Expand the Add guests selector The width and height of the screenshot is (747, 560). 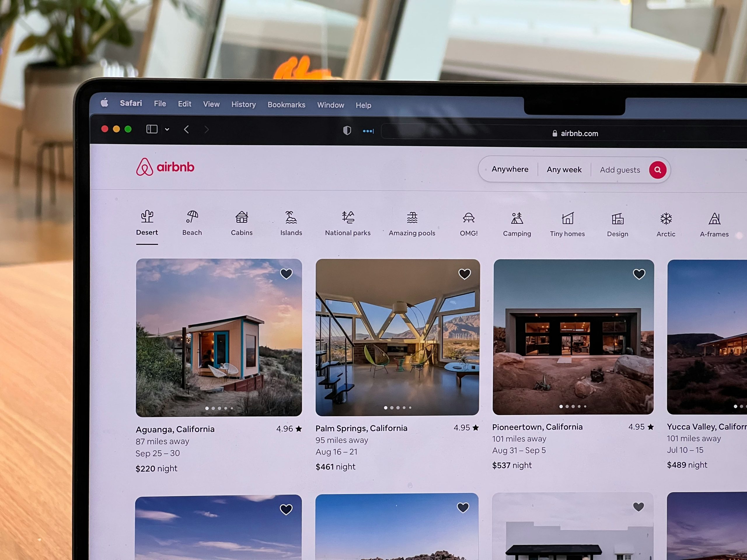619,170
